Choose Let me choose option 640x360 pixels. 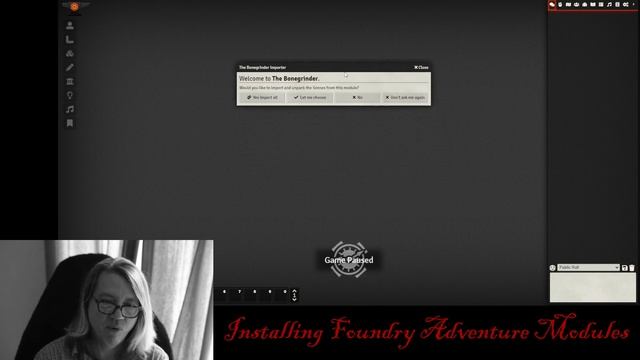(x=310, y=98)
